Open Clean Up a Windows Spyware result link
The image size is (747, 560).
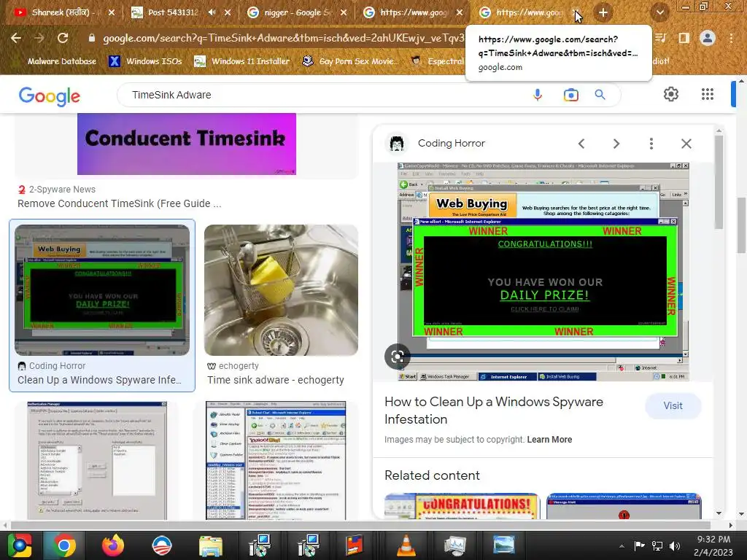pos(99,380)
